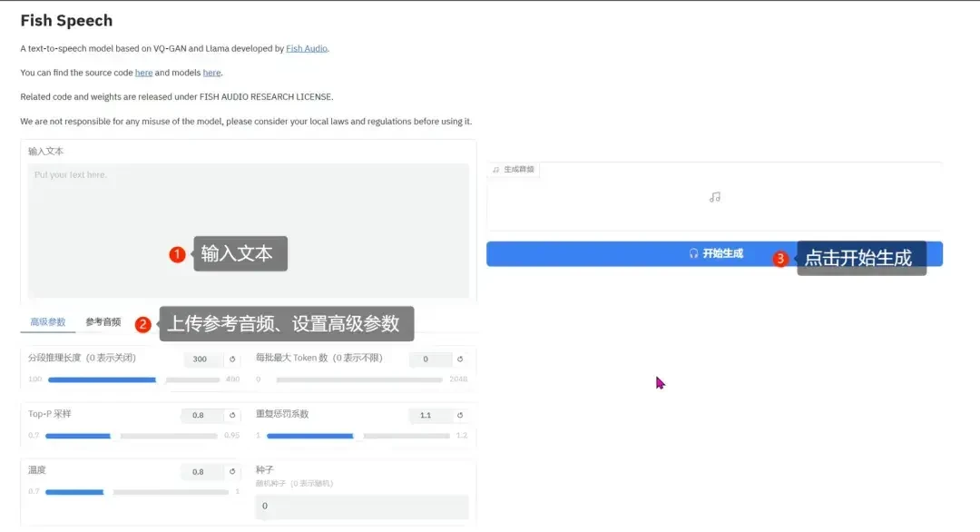Adjust the 每批最大 Token 数 slider
Viewport: 980px width, 532px height.
[x=359, y=379]
